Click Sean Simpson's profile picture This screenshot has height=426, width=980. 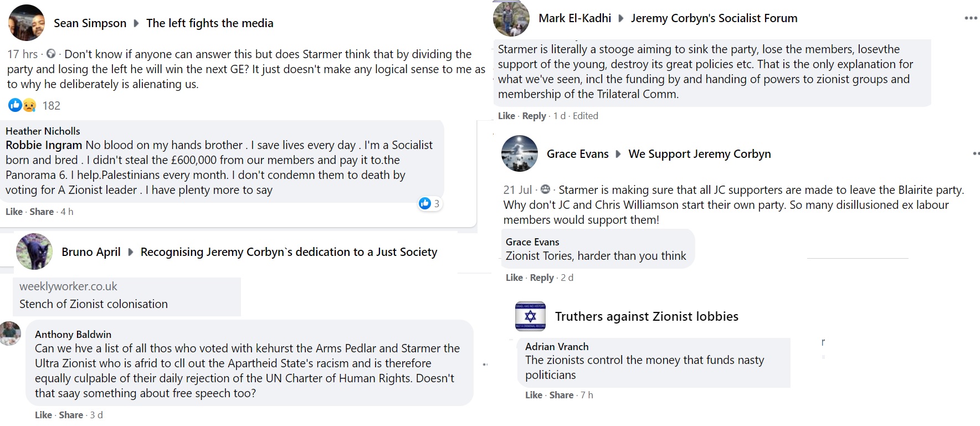27,23
